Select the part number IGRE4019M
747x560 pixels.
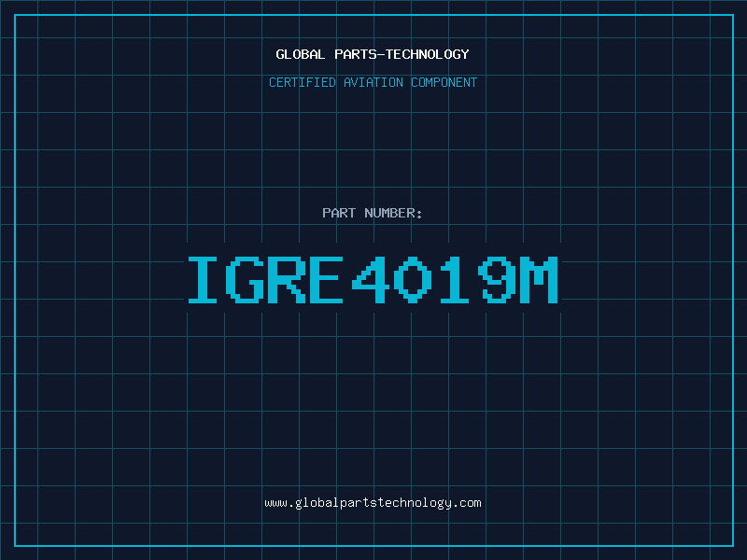pyautogui.click(x=373, y=279)
